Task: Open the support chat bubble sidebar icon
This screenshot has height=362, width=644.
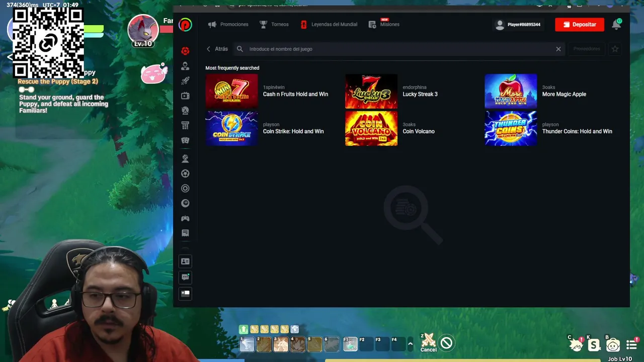Action: coord(185,277)
